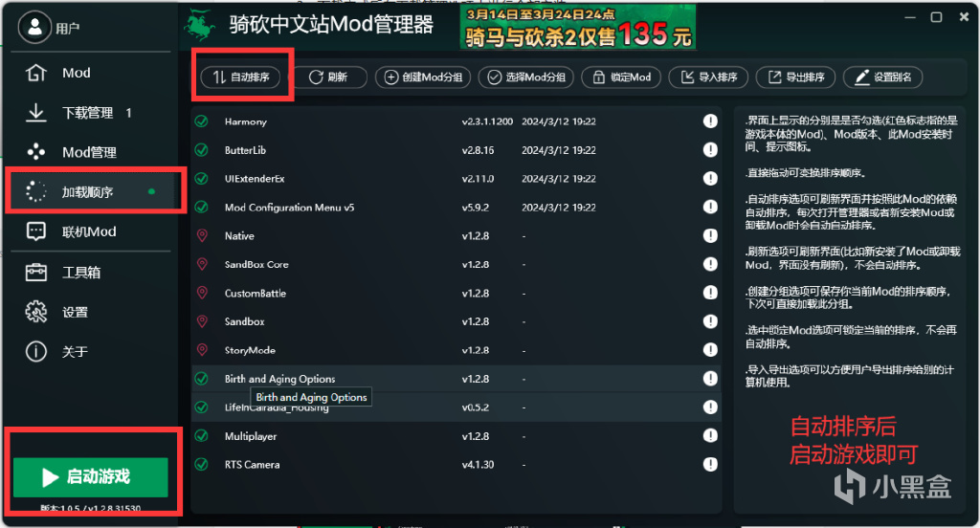The width and height of the screenshot is (980, 528).
Task: Toggle the UIExtenderEx mod checkmark
Action: [201, 179]
